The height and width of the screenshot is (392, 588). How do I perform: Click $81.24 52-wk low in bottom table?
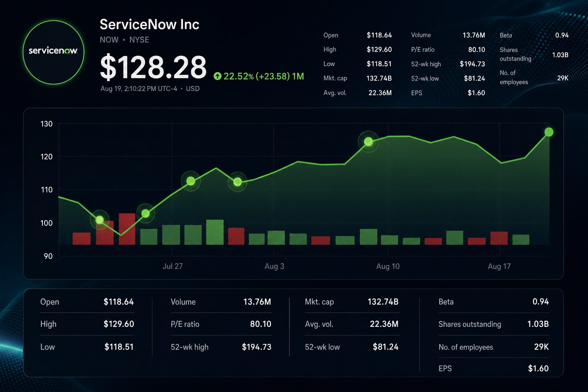coord(385,347)
